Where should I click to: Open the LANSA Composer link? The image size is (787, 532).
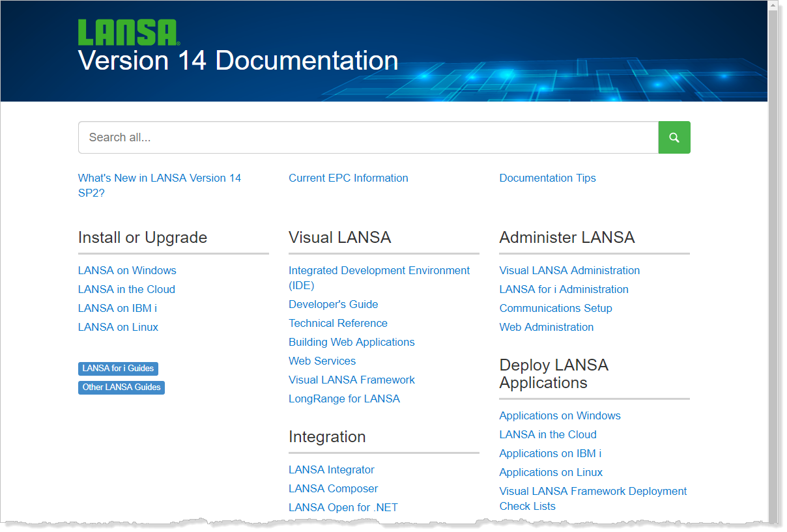334,488
